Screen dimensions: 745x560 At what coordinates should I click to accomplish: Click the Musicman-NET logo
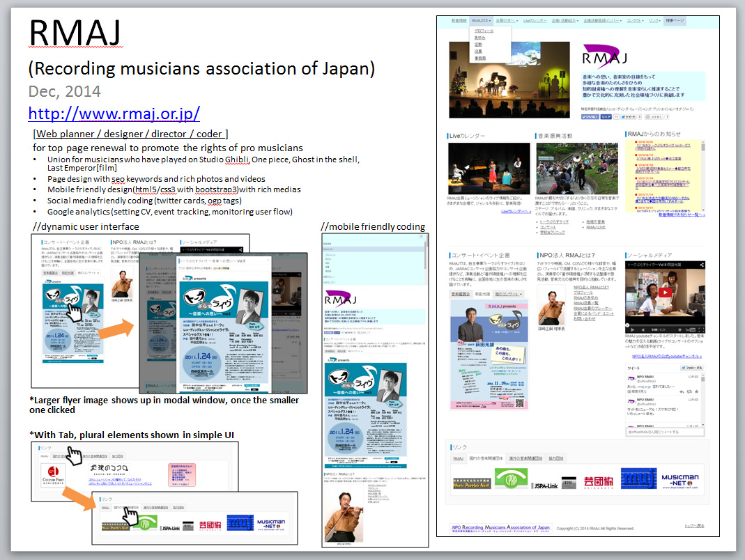pyautogui.click(x=680, y=481)
